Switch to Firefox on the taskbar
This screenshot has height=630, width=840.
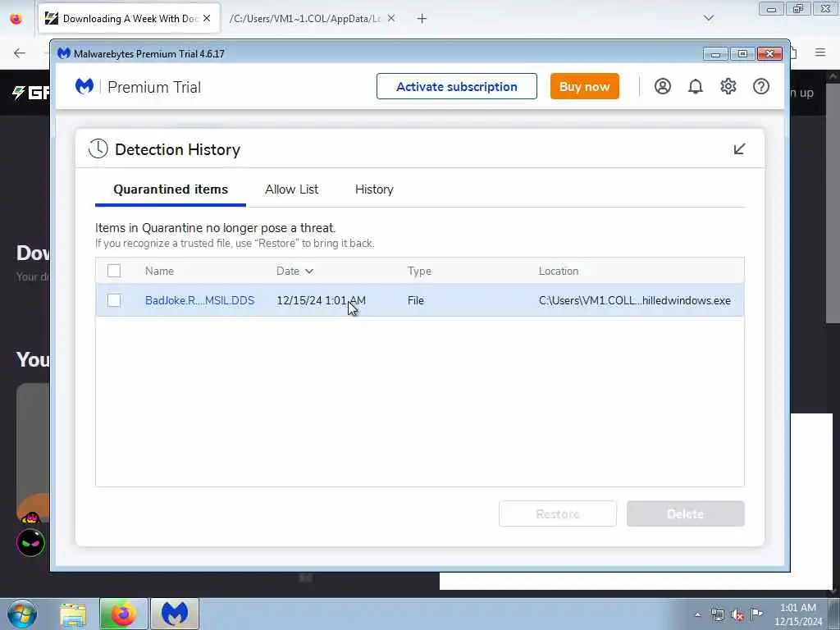(x=123, y=614)
